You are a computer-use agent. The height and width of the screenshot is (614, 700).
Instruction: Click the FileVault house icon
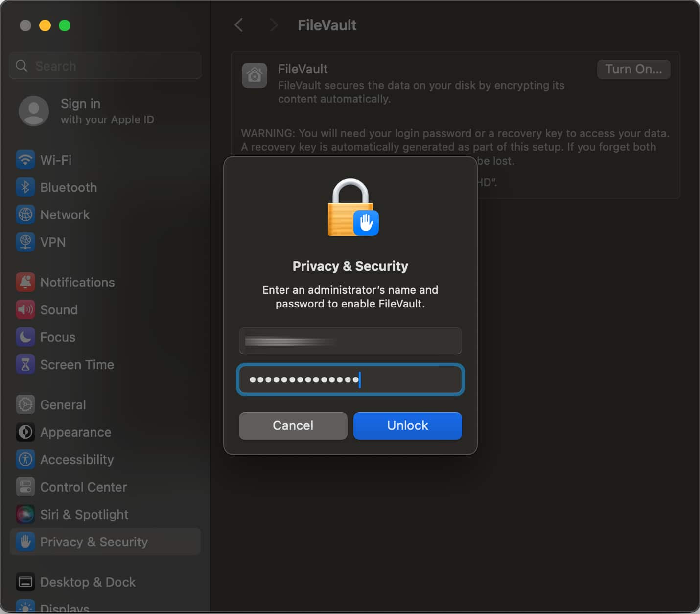tap(255, 75)
